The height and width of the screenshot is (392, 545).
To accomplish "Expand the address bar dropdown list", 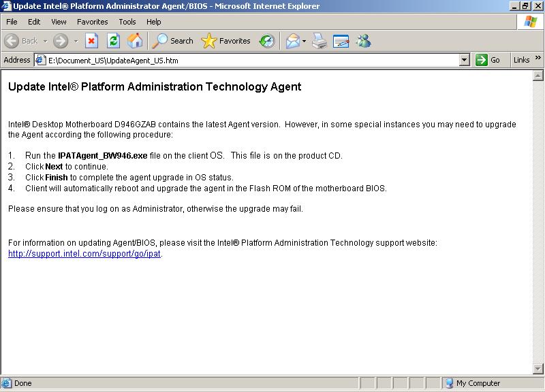I will coord(465,60).
